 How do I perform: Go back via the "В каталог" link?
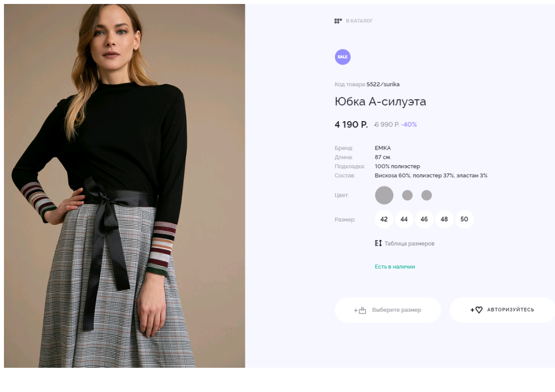[359, 21]
